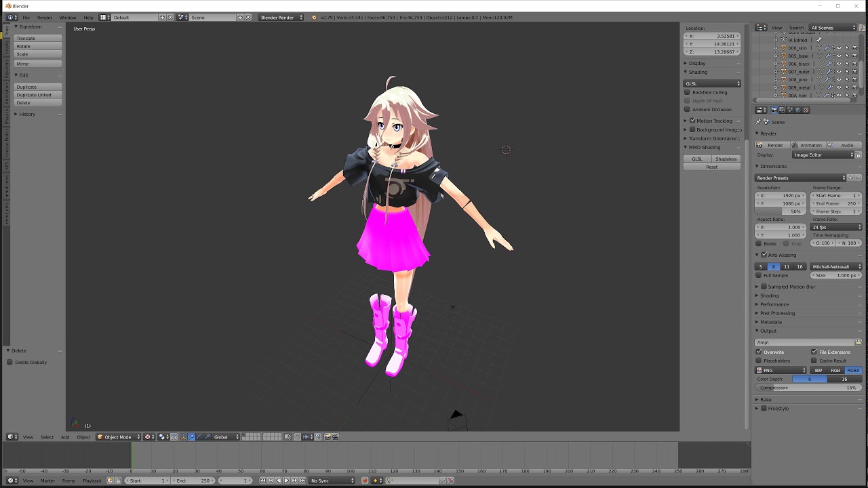
Task: Select translate manipulator arrow icon
Action: point(192,437)
